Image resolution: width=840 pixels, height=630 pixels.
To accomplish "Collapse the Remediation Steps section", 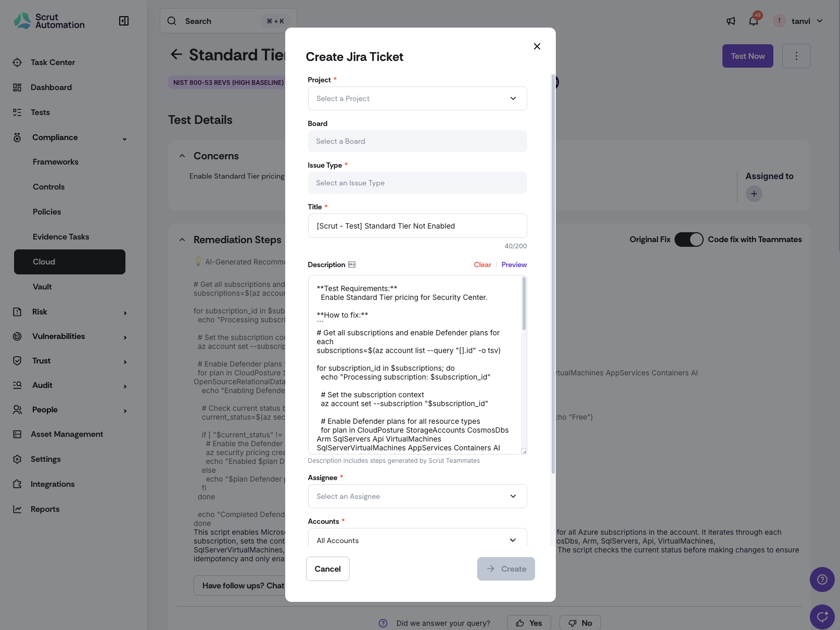I will (182, 240).
